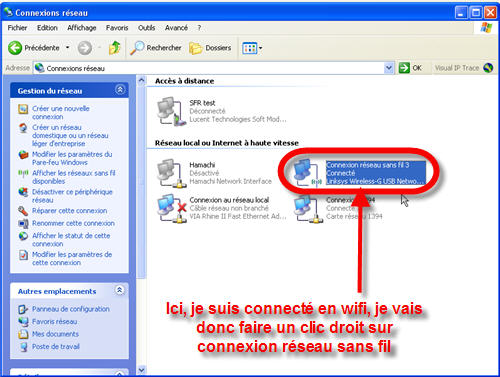Click the repair connection wrench icon
The height and width of the screenshot is (377, 500).
23,211
